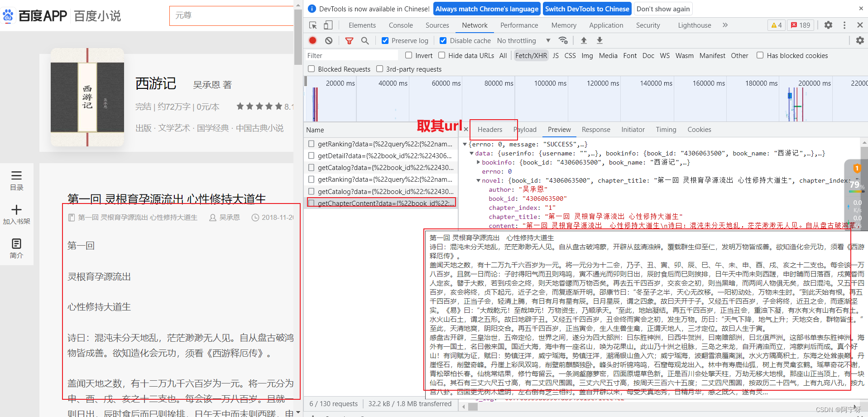Open the Timing tab of request
868x417 pixels.
point(666,130)
